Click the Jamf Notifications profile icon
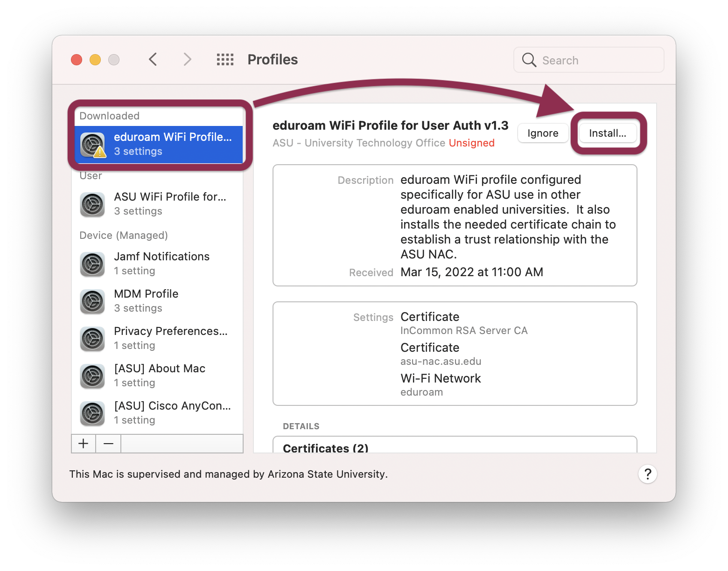 coord(92,264)
